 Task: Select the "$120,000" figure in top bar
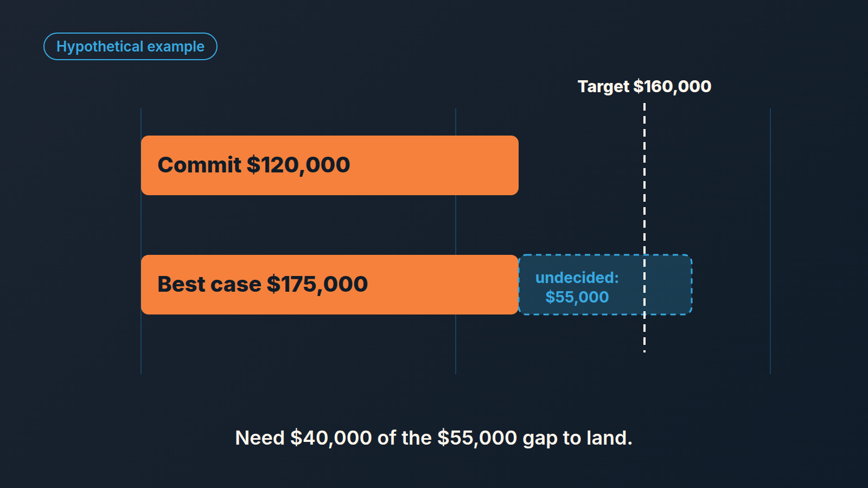(298, 165)
